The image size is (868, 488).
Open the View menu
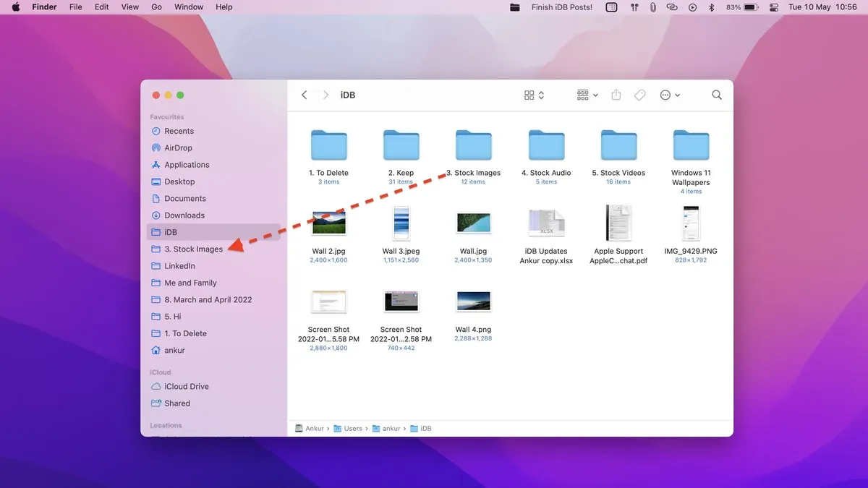[x=130, y=7]
